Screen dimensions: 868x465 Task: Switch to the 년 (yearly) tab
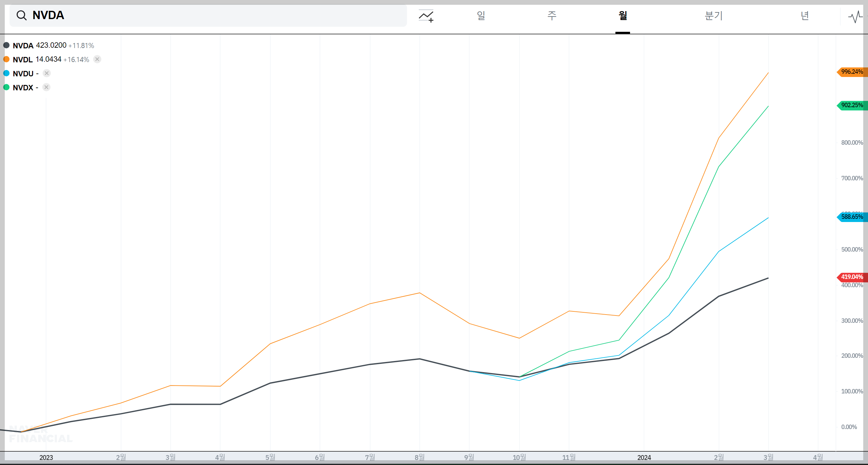click(805, 16)
